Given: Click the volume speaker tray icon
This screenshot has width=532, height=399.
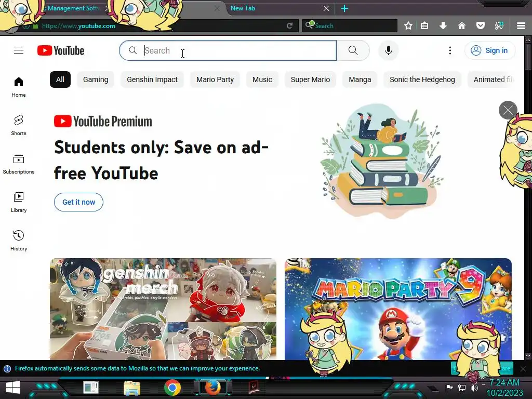Looking at the screenshot, I should click(474, 388).
